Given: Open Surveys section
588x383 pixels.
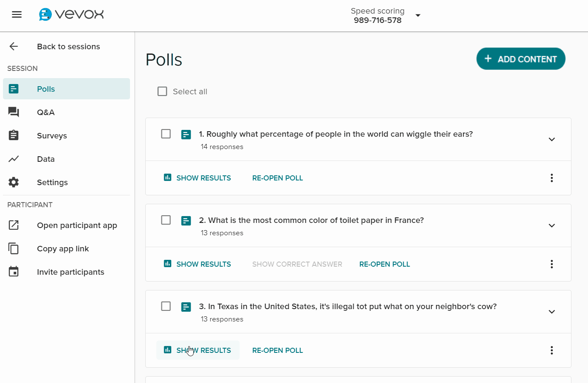Looking at the screenshot, I should click(x=67, y=135).
